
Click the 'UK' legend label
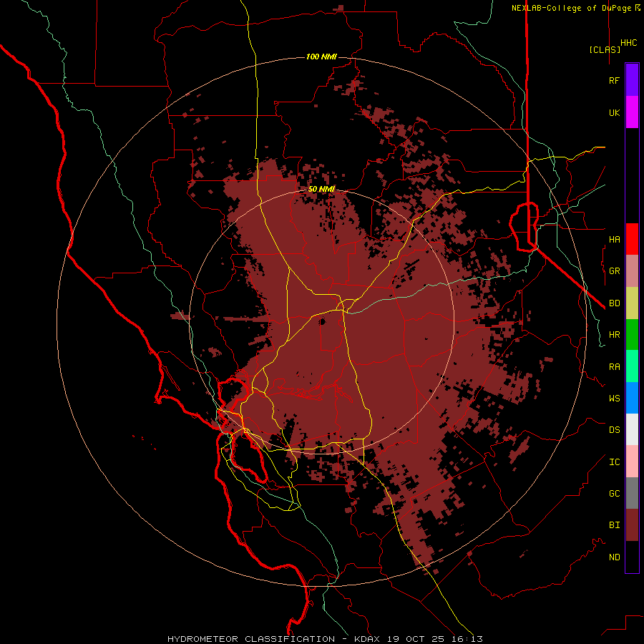point(614,113)
